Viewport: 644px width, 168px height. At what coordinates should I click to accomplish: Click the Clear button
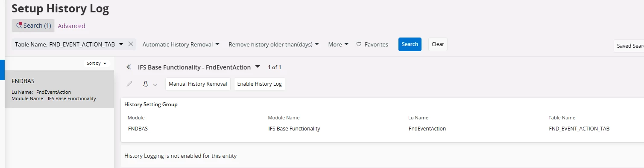[x=438, y=44]
